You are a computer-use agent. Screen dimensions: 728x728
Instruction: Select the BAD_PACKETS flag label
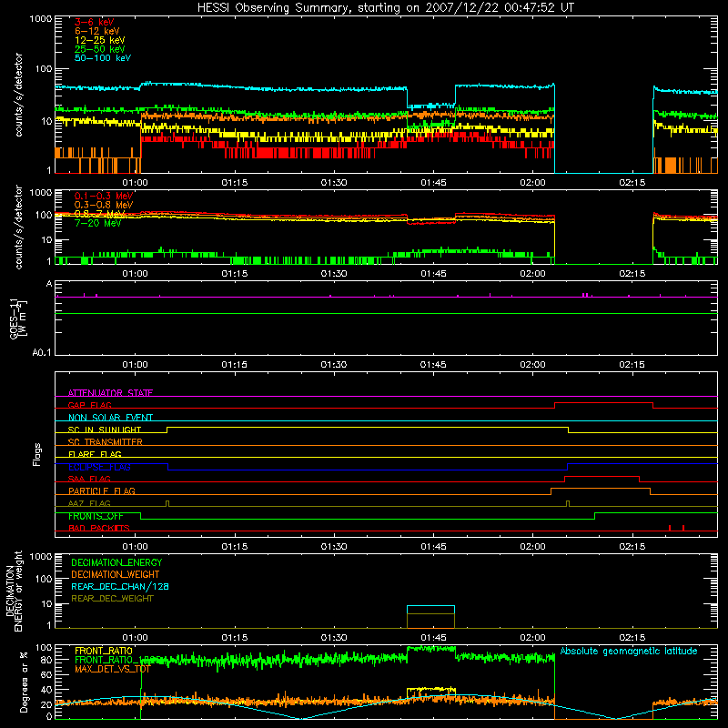[x=99, y=528]
